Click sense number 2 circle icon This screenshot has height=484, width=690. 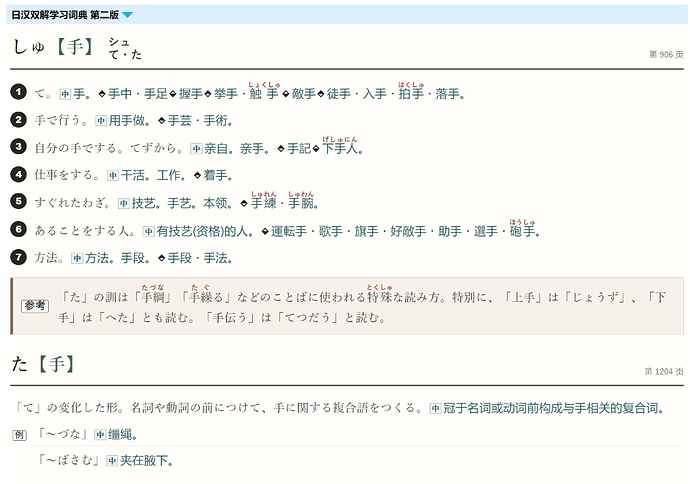tap(18, 120)
